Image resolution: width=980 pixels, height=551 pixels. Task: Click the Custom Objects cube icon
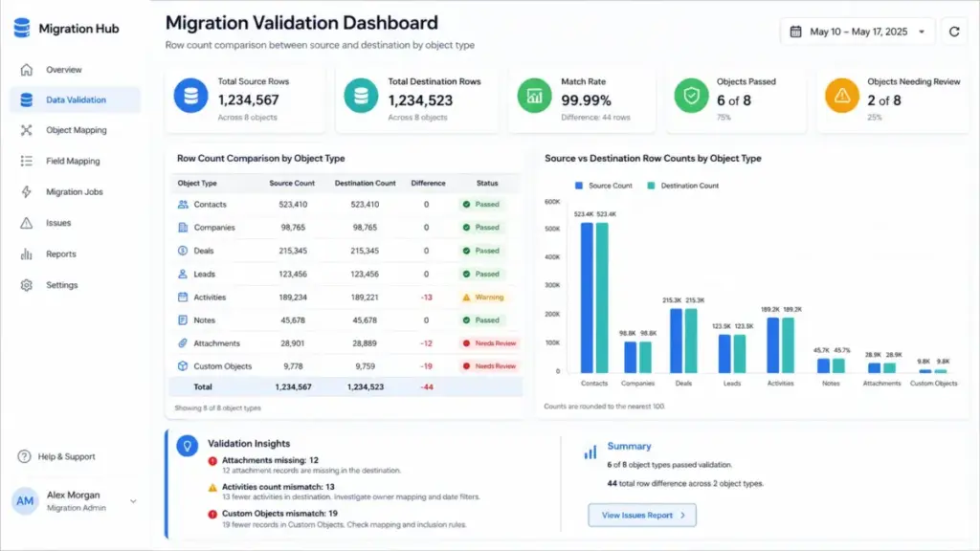[x=183, y=366]
